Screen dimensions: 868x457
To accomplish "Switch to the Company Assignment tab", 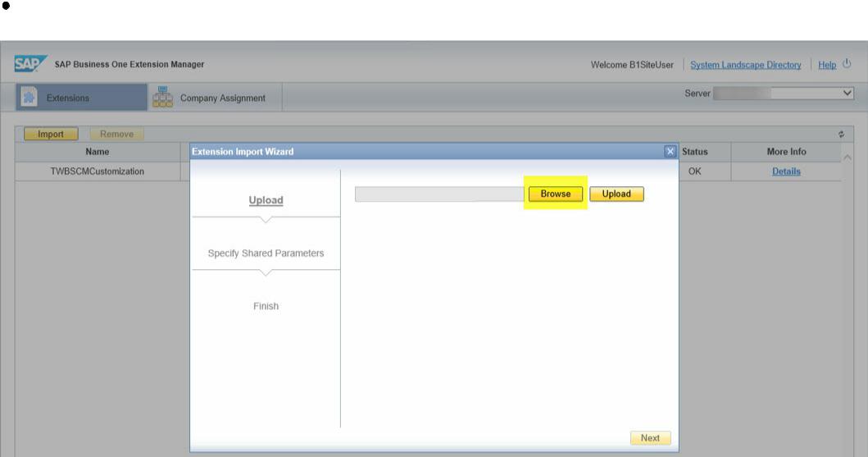I will click(216, 97).
